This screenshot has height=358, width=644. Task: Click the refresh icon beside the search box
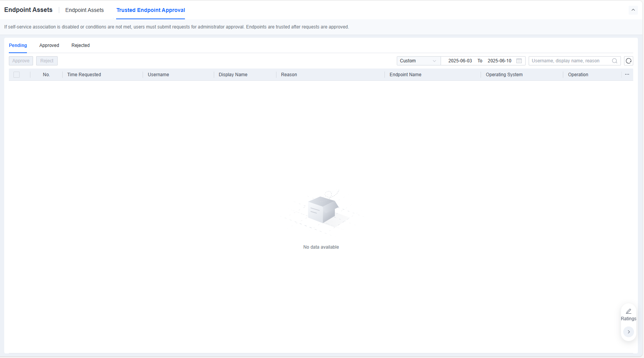(x=629, y=61)
